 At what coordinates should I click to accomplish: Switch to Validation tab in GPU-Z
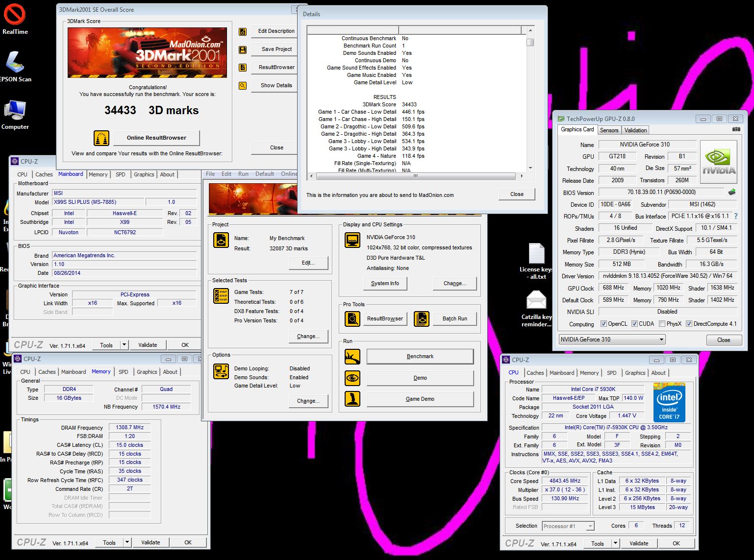tap(636, 130)
